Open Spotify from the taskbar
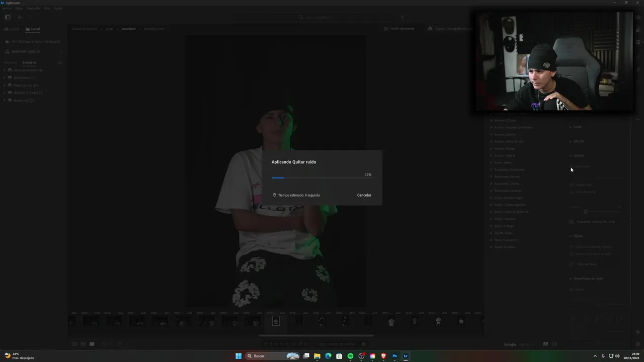The height and width of the screenshot is (362, 644). point(350,356)
